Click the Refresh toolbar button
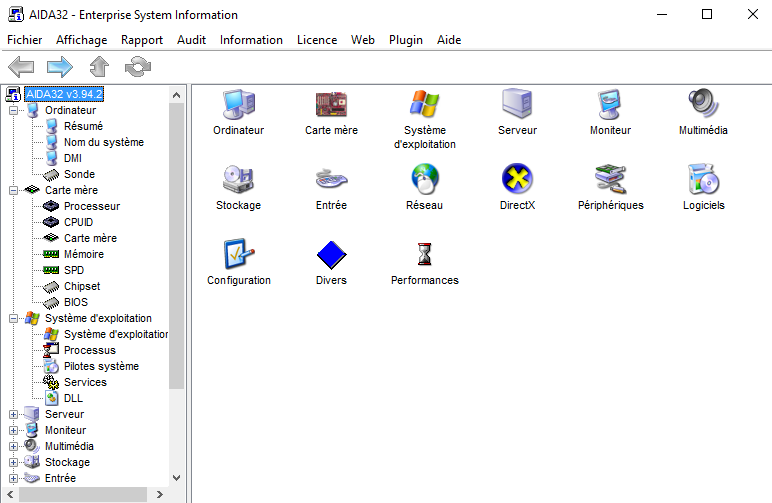The width and height of the screenshot is (772, 503). 138,66
